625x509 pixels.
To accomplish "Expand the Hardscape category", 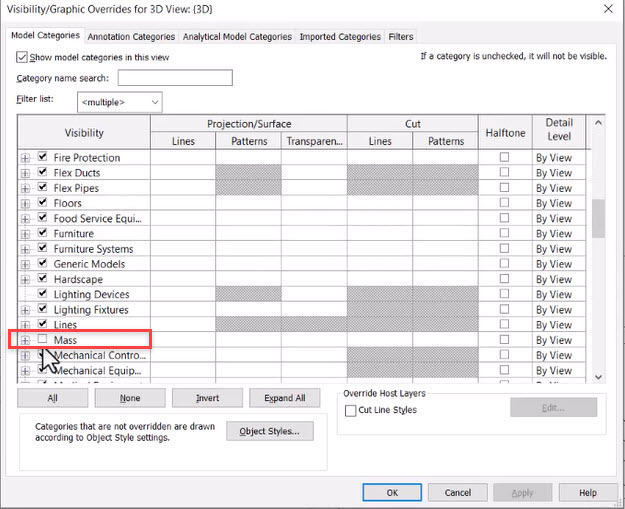I will coord(25,280).
